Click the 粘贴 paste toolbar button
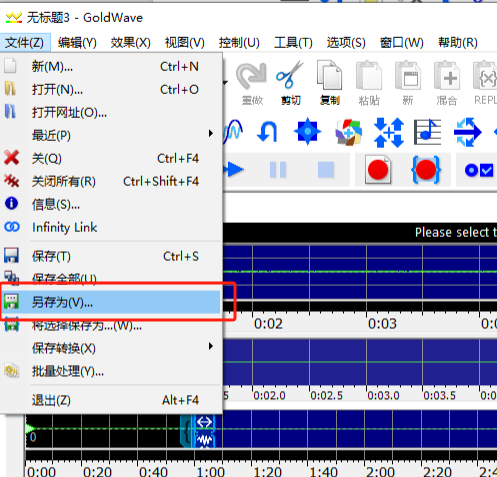 pyautogui.click(x=369, y=83)
